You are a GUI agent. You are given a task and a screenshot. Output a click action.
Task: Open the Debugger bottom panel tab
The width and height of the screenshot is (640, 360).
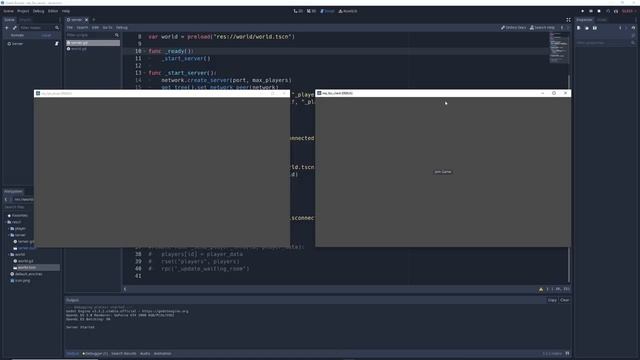tap(95, 353)
